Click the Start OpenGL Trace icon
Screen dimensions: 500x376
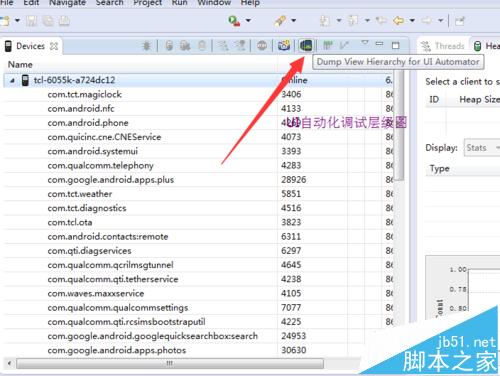pos(344,45)
